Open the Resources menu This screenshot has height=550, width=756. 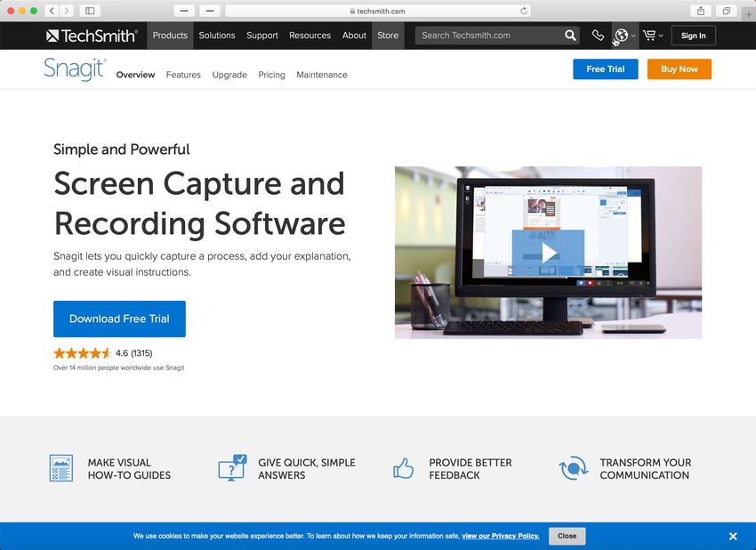(310, 36)
